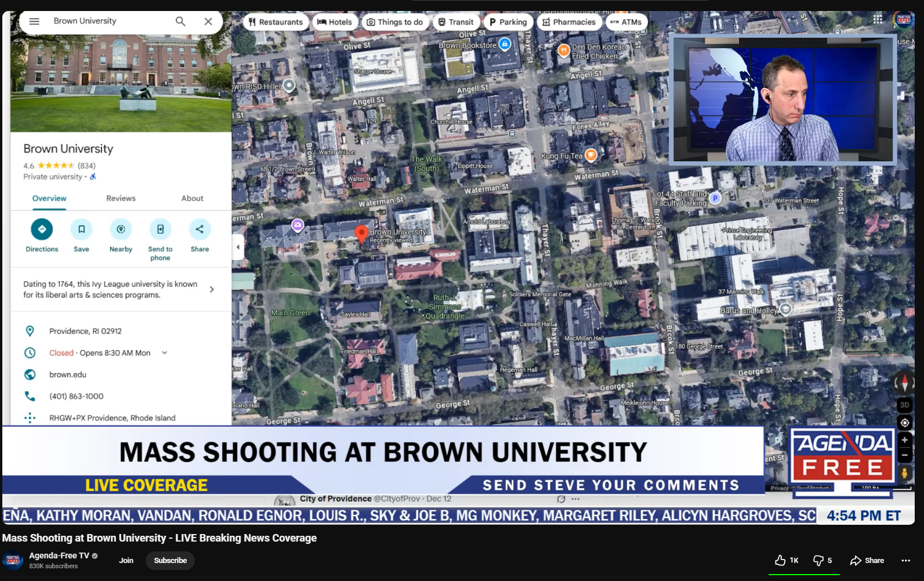Open the Google Maps hamburger menu
Viewport: 924px width, 581px height.
34,21
